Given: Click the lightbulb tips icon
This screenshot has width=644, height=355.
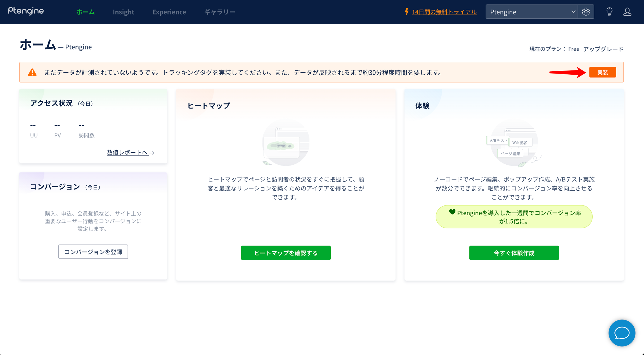Looking at the screenshot, I should coord(609,12).
